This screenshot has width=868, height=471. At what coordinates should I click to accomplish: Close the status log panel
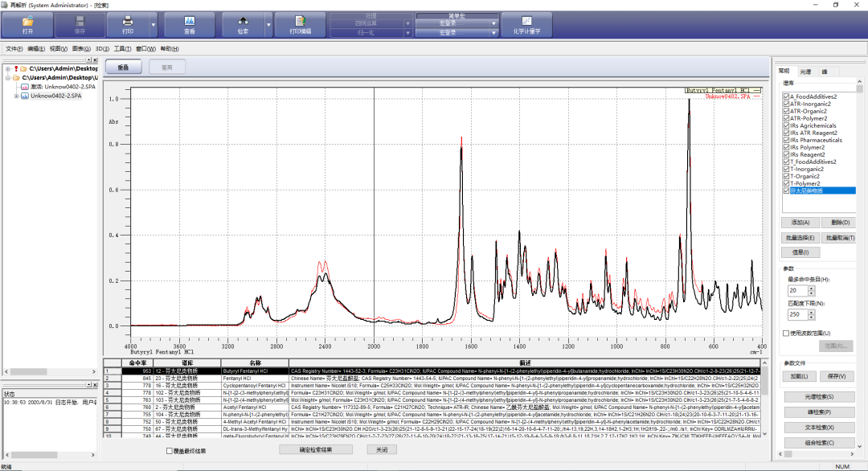(94, 384)
